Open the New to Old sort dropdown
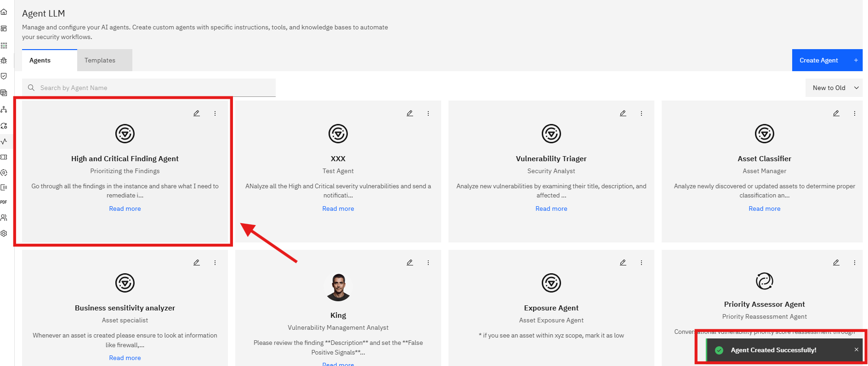868x366 pixels. pos(834,88)
